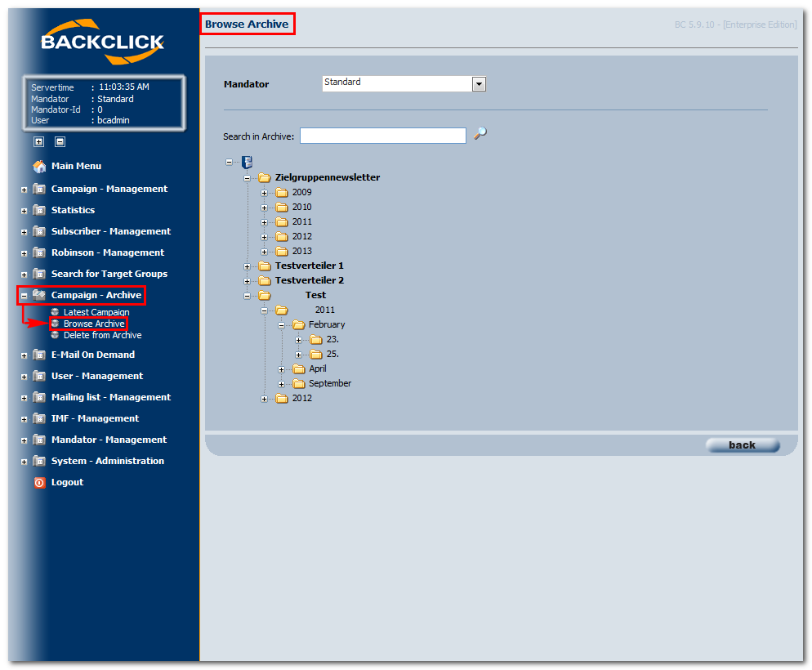The width and height of the screenshot is (812, 670).
Task: Click the Zielgruppennewsletter folder icon
Action: [265, 177]
